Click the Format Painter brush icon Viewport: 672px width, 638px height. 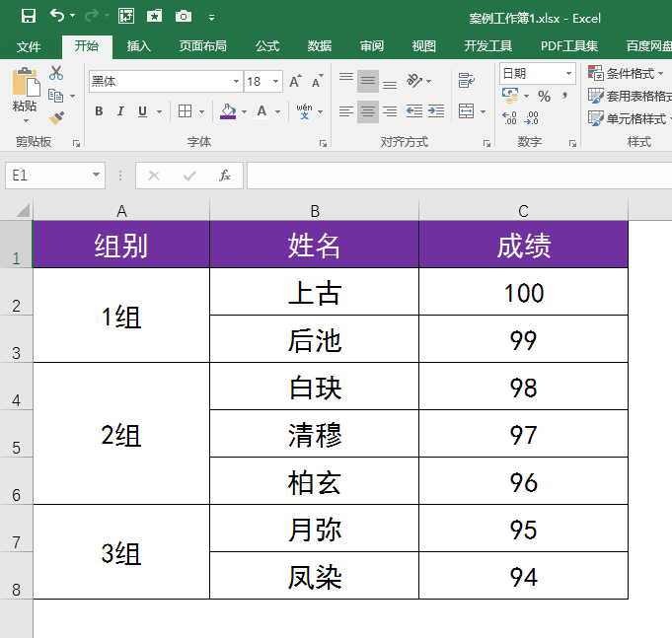56,117
